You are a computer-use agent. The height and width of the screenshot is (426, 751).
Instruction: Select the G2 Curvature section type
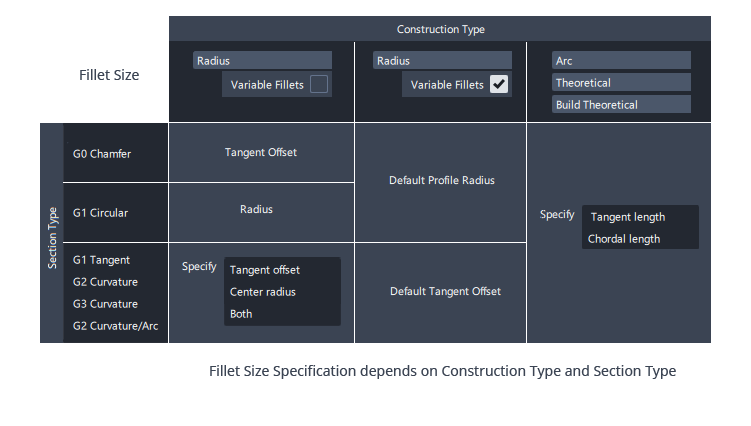coord(105,282)
